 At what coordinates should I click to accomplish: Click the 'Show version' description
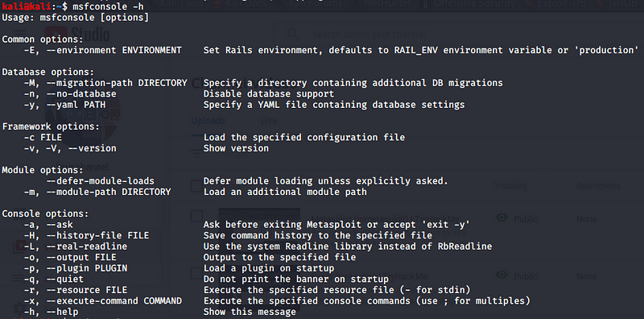click(x=236, y=148)
